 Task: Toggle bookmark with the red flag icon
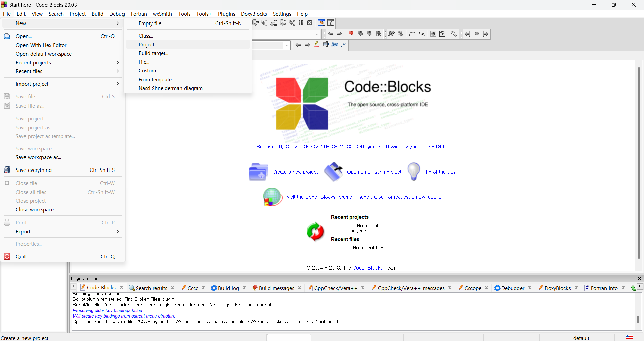coord(351,34)
